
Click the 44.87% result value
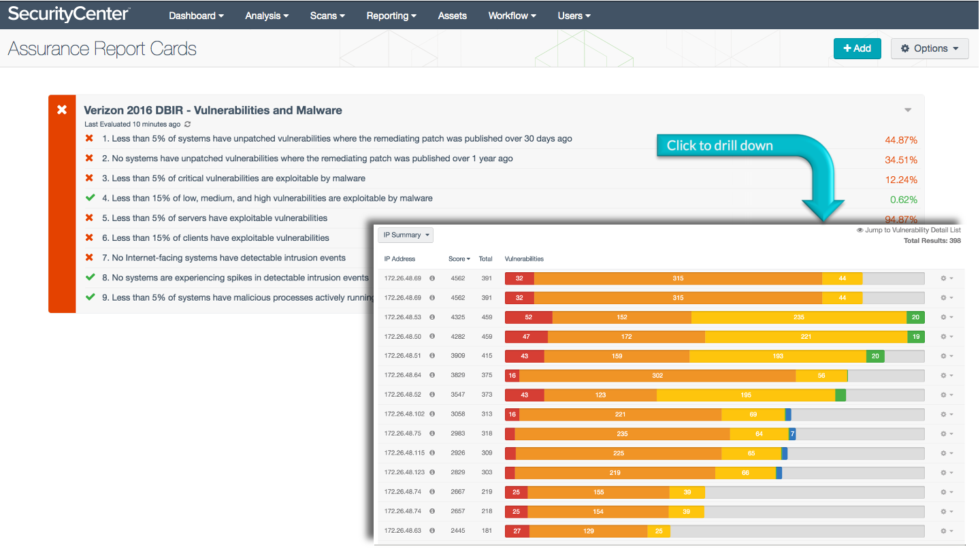click(x=901, y=140)
